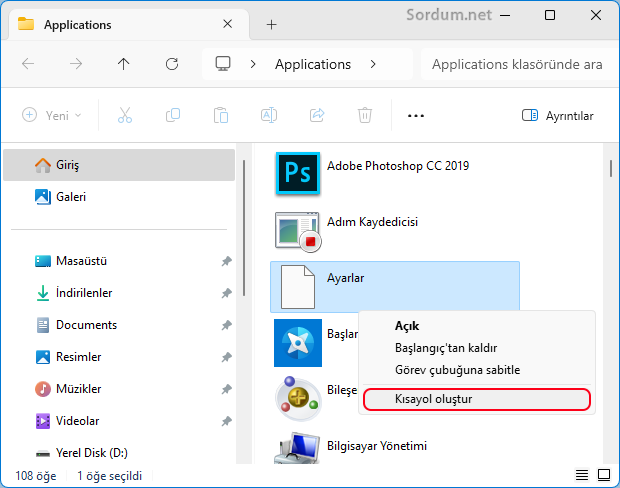The width and height of the screenshot is (620, 488).
Task: Open the three-dots See more menu
Action: (x=416, y=116)
